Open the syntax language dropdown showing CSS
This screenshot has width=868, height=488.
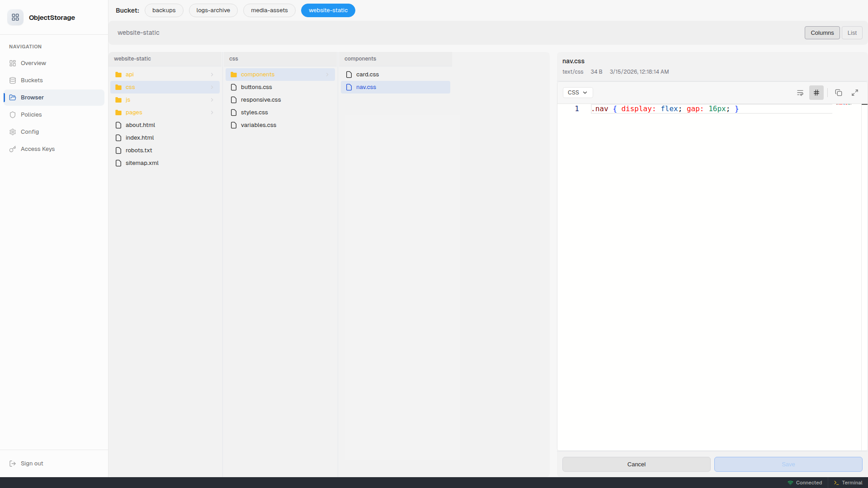click(x=577, y=92)
